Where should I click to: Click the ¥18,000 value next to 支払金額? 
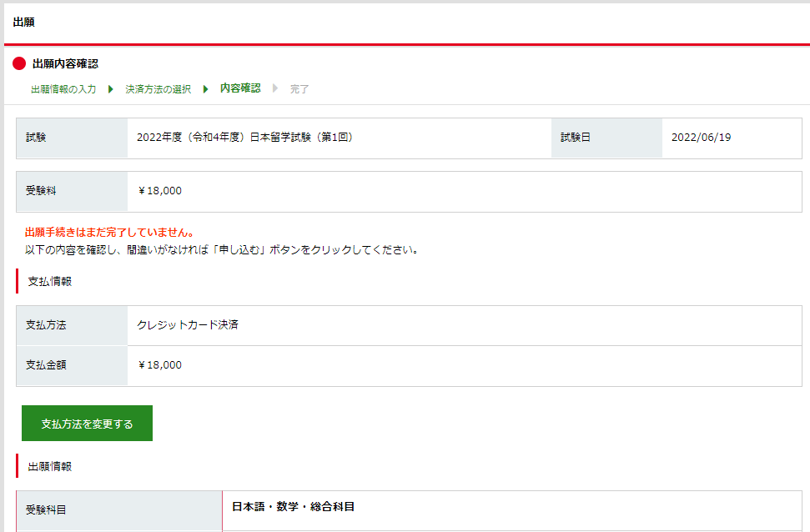click(x=159, y=365)
